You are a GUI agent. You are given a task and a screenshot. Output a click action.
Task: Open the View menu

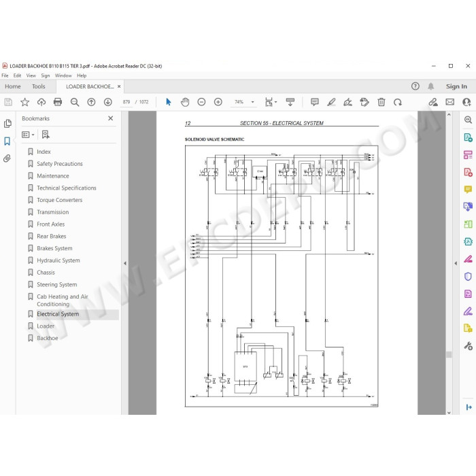click(x=31, y=75)
